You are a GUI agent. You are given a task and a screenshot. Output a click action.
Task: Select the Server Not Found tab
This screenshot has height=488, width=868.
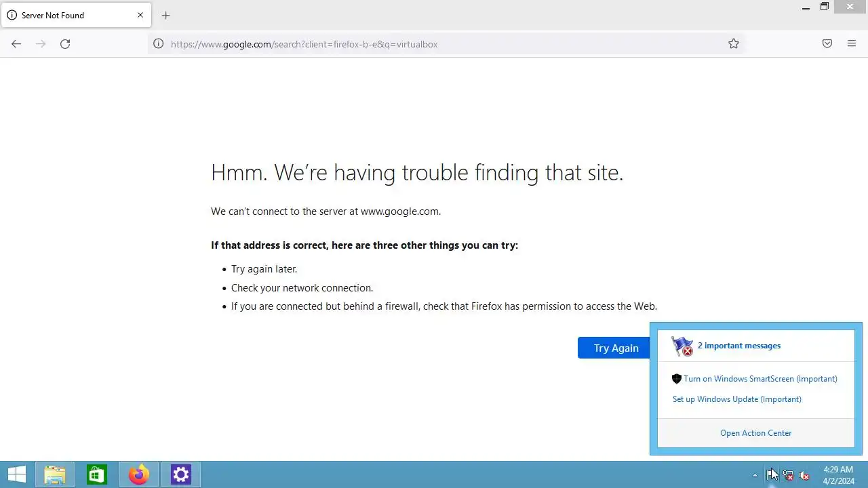coord(76,15)
